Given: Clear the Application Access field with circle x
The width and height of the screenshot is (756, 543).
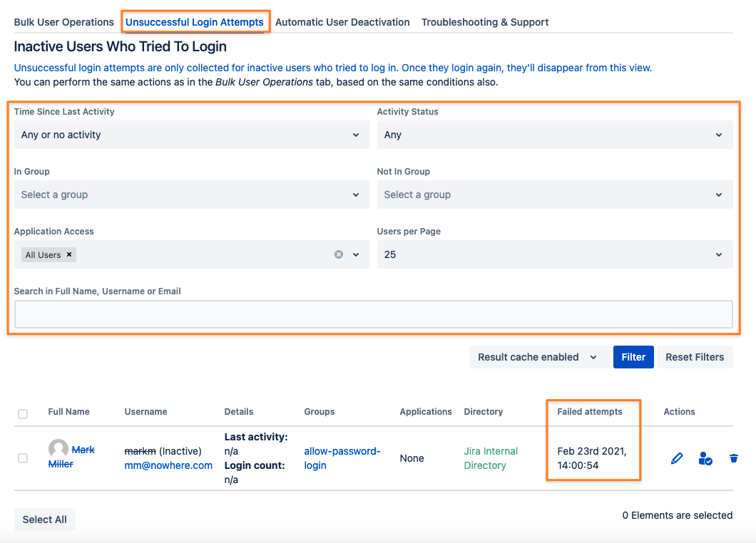Looking at the screenshot, I should tap(339, 254).
